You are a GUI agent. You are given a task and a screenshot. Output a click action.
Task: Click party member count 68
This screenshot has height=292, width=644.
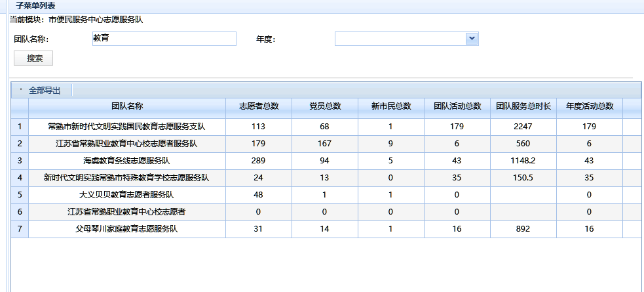(x=324, y=127)
